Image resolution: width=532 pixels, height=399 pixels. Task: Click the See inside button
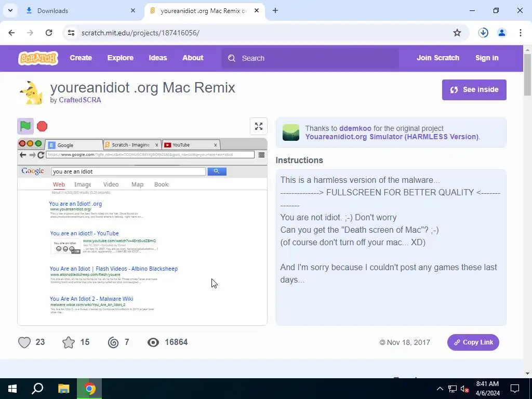pyautogui.click(x=474, y=89)
